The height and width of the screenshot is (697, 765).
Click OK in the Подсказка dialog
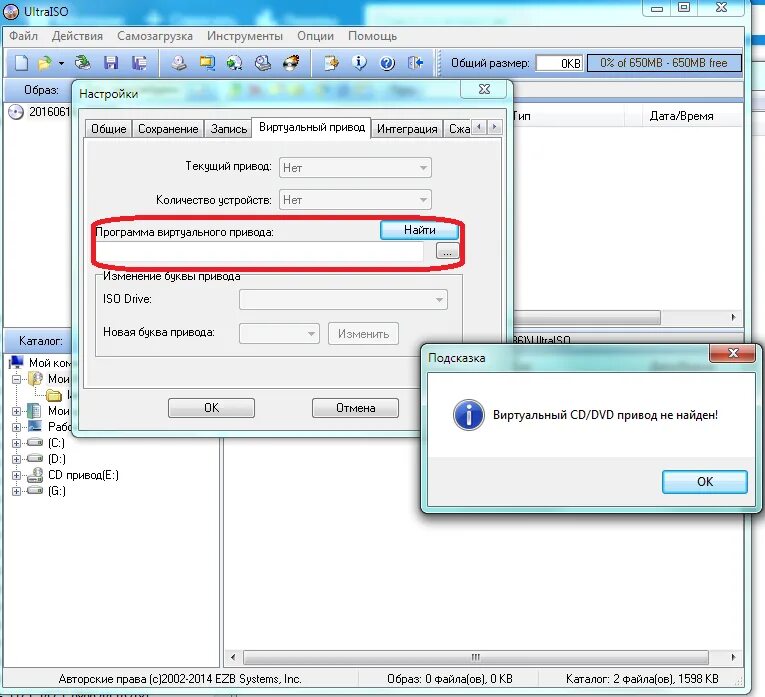tap(705, 482)
